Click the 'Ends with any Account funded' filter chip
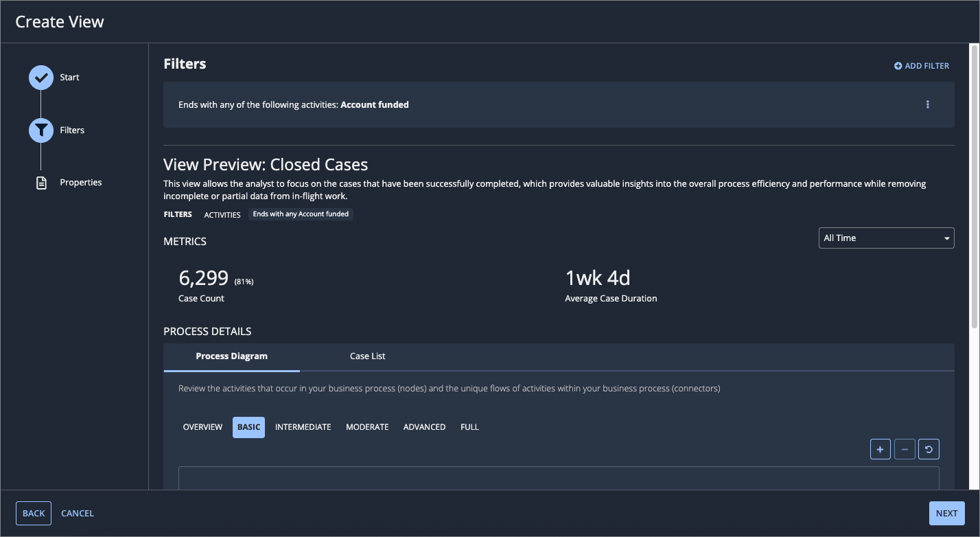980x537 pixels. (x=301, y=214)
